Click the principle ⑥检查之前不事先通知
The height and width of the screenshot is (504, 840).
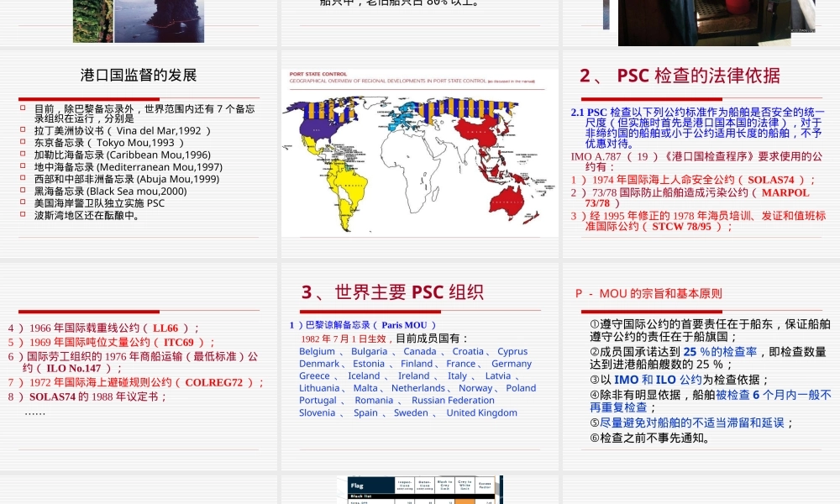(x=650, y=438)
